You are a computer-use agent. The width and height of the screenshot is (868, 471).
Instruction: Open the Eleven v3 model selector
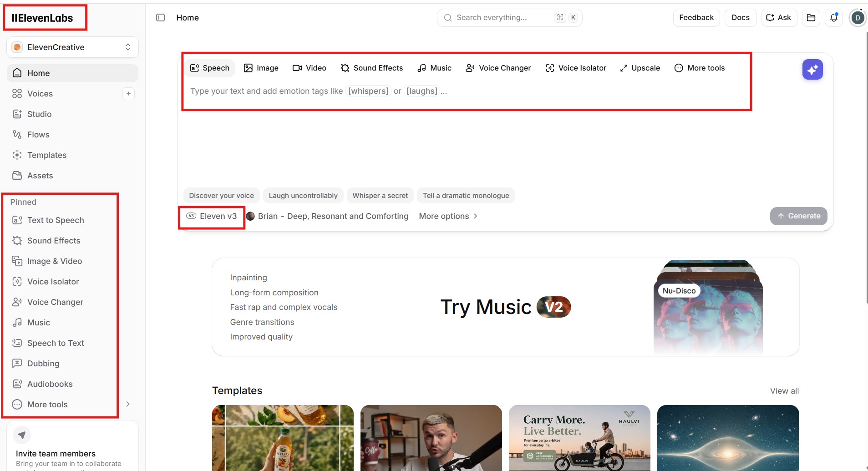[x=212, y=216]
